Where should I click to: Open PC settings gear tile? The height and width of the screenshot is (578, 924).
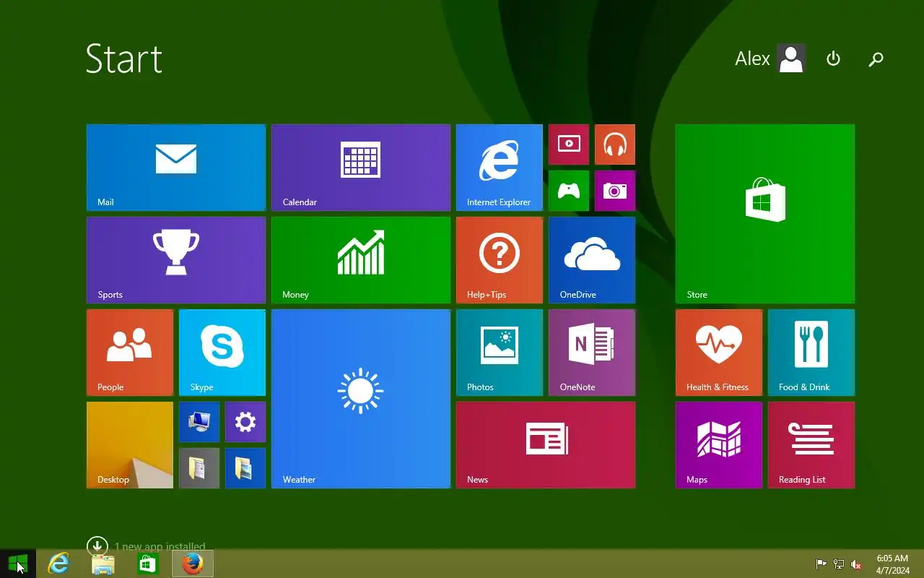245,422
